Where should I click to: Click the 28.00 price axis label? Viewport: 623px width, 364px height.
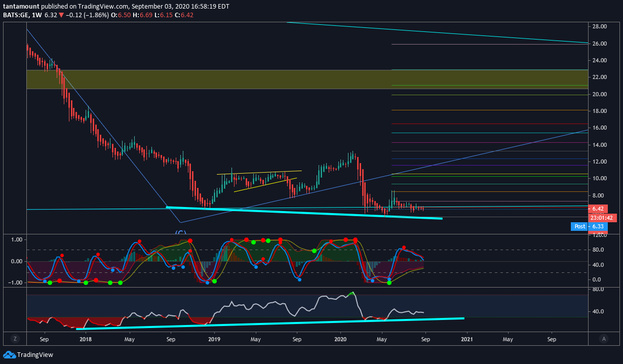pos(600,26)
